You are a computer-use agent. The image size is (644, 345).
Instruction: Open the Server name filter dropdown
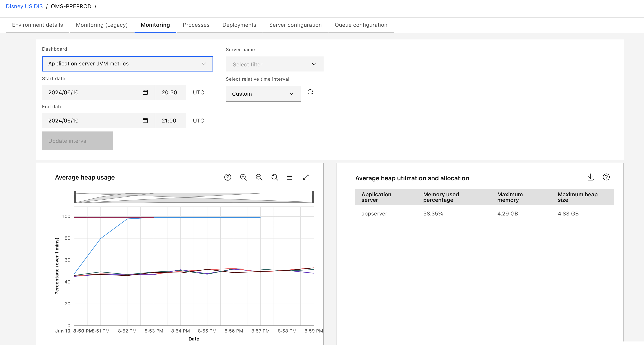click(274, 64)
